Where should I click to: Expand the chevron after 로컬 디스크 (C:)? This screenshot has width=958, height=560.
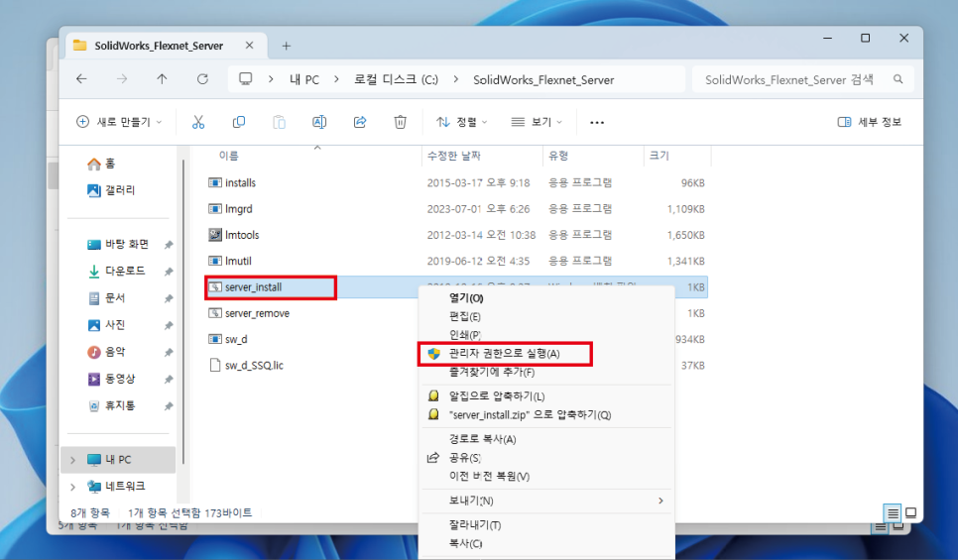point(456,79)
